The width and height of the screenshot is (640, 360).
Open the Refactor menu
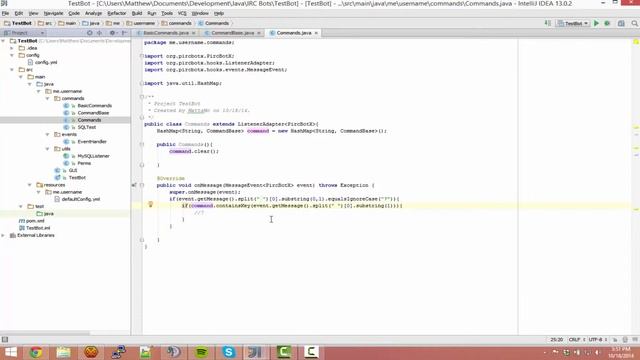click(117, 13)
